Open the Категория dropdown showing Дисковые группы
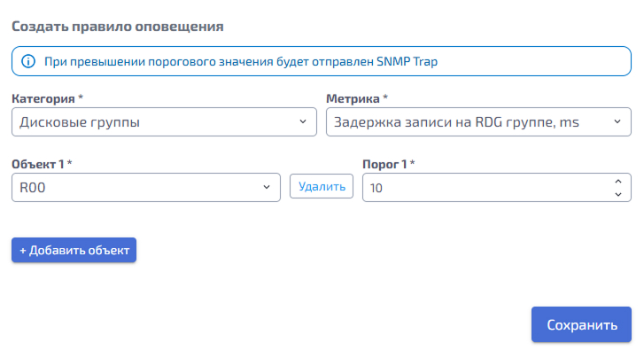 [164, 122]
